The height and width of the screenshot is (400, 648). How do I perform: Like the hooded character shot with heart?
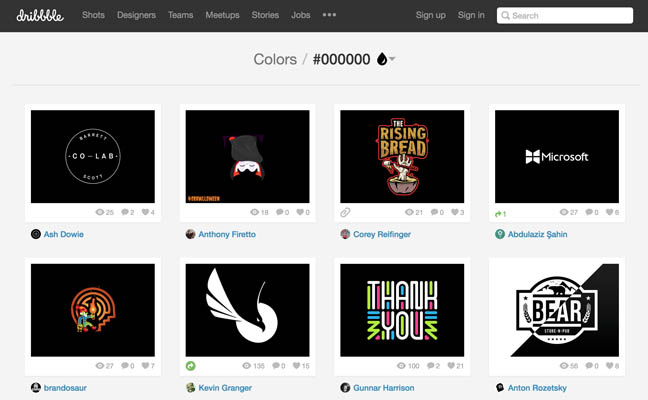(300, 212)
